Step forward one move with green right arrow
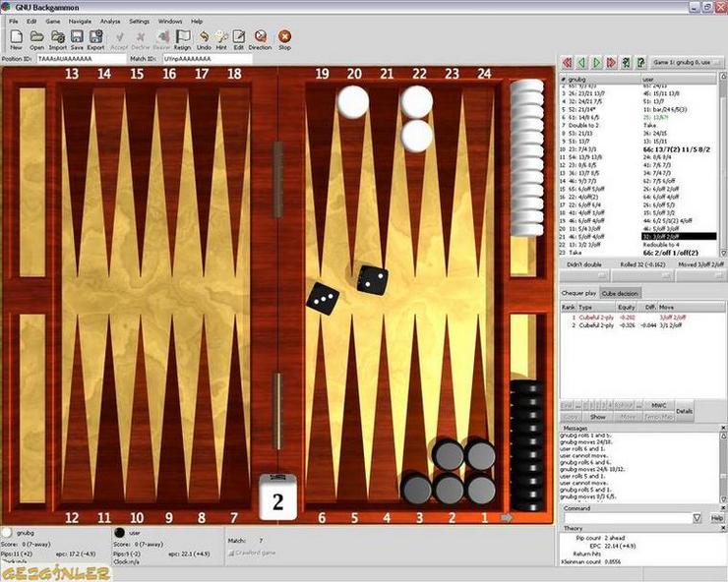 pyautogui.click(x=596, y=62)
